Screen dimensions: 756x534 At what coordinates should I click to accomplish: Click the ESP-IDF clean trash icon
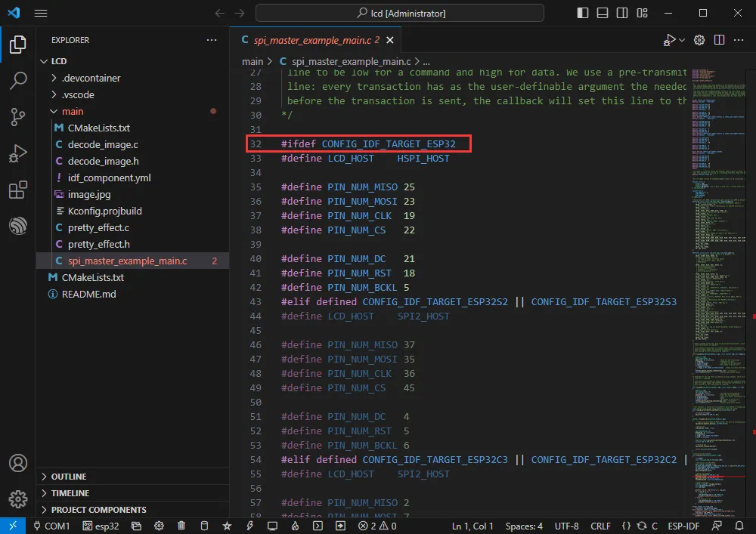coord(181,525)
